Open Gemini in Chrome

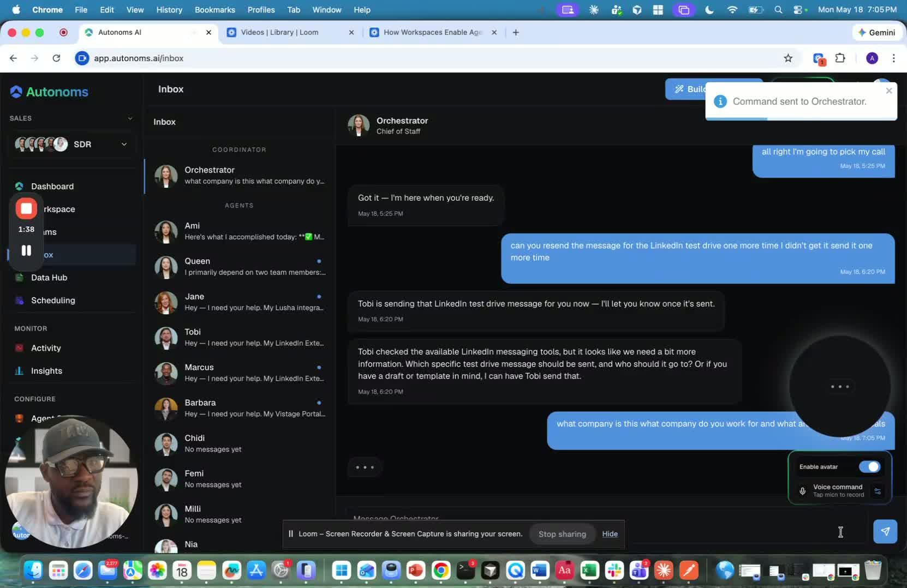click(x=876, y=32)
